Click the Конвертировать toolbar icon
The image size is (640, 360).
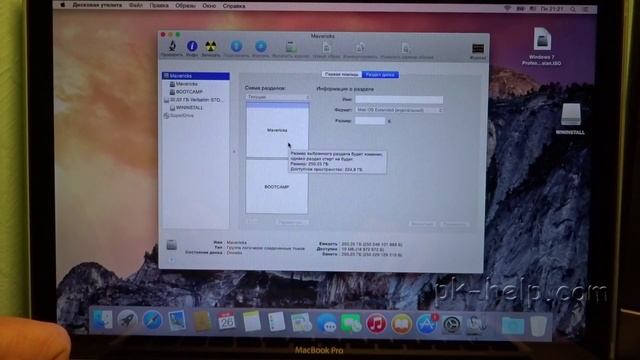click(x=360, y=47)
